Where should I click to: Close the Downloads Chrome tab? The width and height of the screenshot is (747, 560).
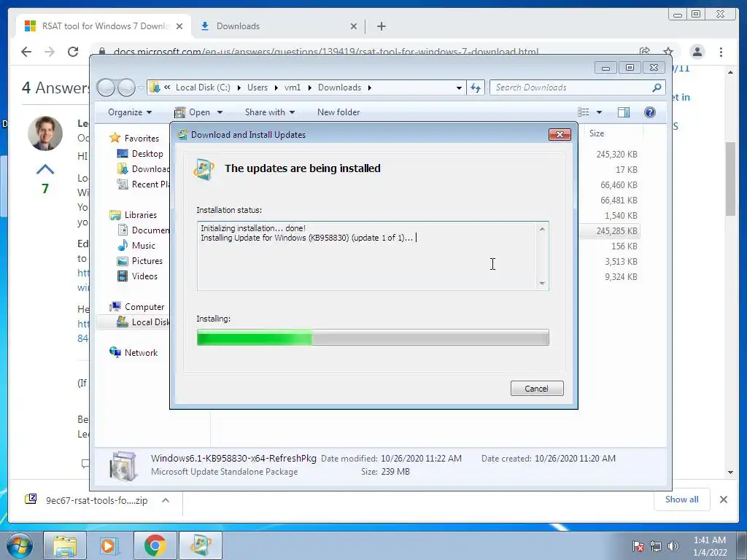pos(354,27)
